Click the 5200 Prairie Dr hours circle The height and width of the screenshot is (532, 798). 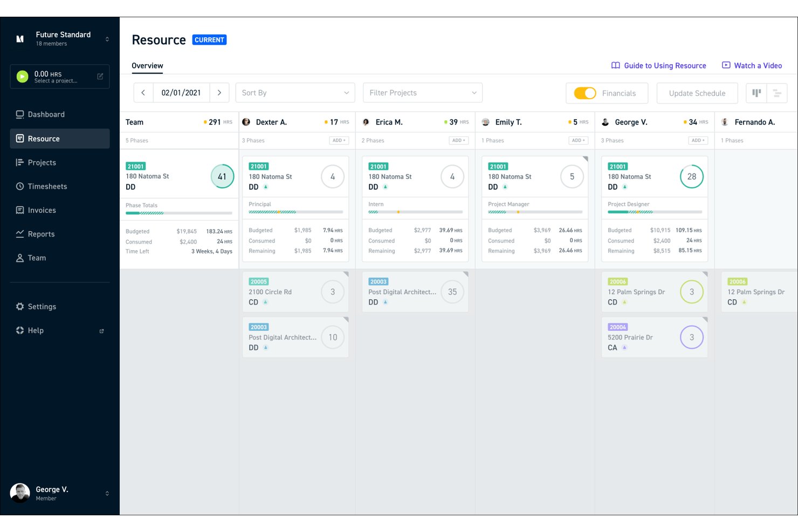pyautogui.click(x=692, y=337)
